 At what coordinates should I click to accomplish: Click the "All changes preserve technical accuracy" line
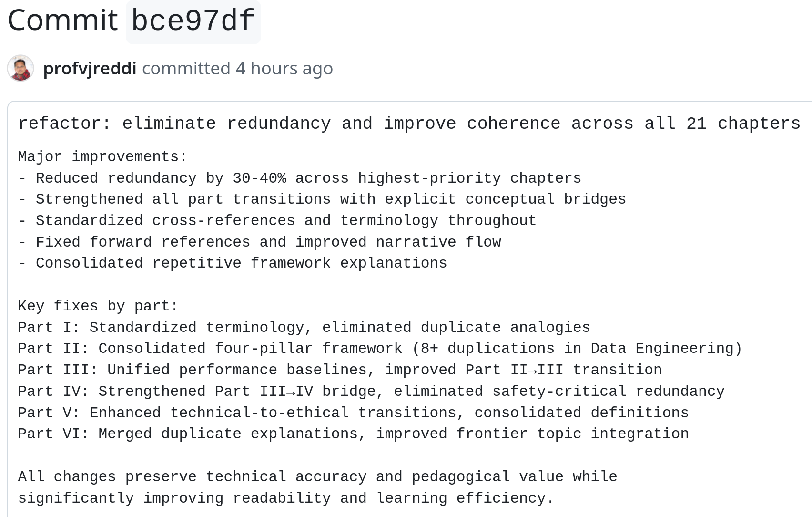pyautogui.click(x=317, y=477)
